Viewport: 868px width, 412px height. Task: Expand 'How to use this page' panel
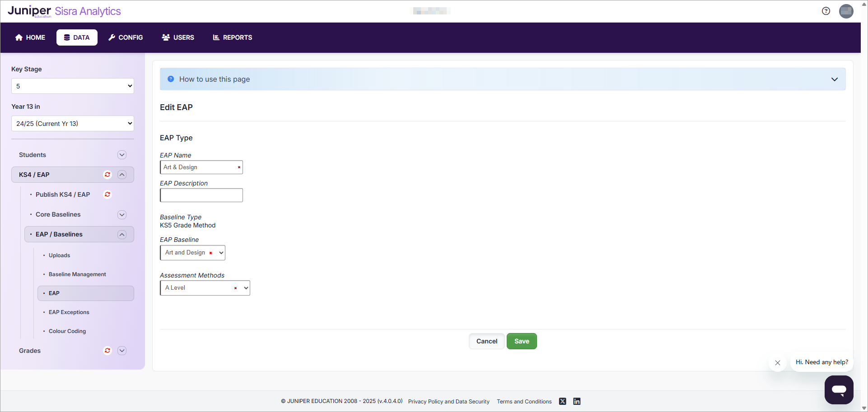834,79
